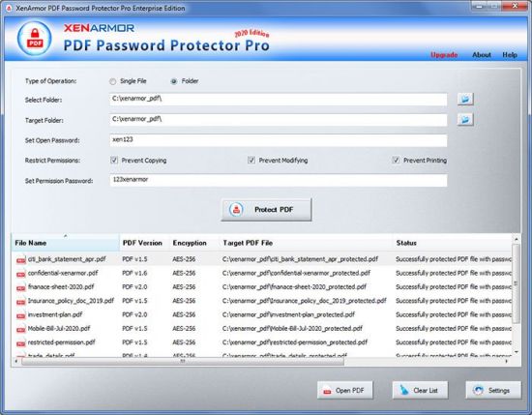Image resolution: width=532 pixels, height=415 pixels.
Task: Click the Select Folder path field
Action: tap(279, 100)
